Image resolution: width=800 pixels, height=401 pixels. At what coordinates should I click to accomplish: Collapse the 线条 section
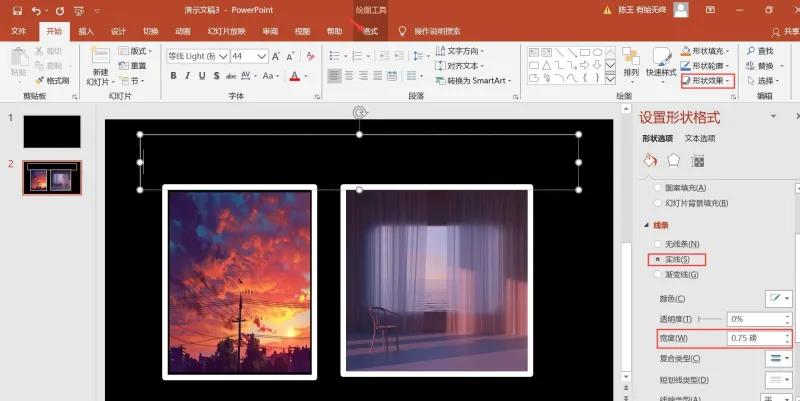pyautogui.click(x=647, y=225)
